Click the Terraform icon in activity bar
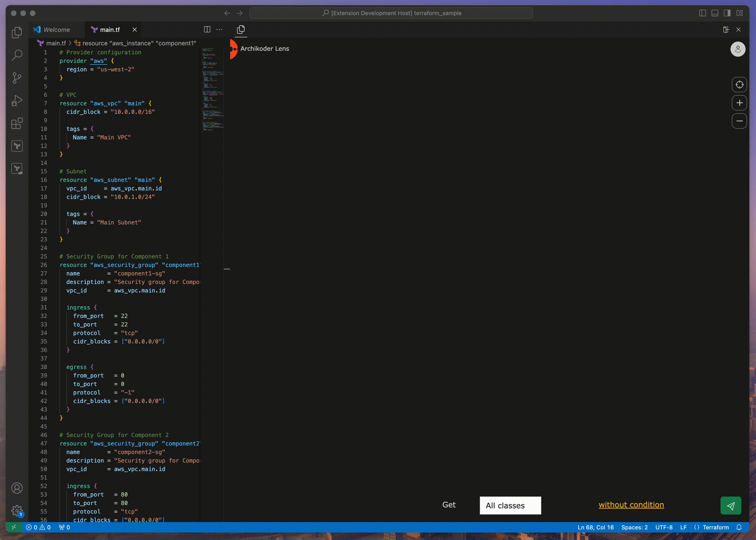Image resolution: width=756 pixels, height=540 pixels. pos(17,146)
